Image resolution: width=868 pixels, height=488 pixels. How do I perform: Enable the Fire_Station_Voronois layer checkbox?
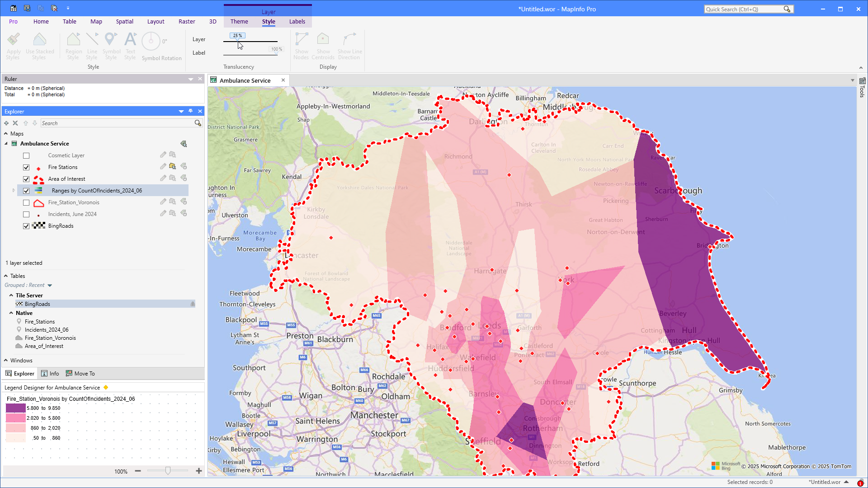coord(26,202)
